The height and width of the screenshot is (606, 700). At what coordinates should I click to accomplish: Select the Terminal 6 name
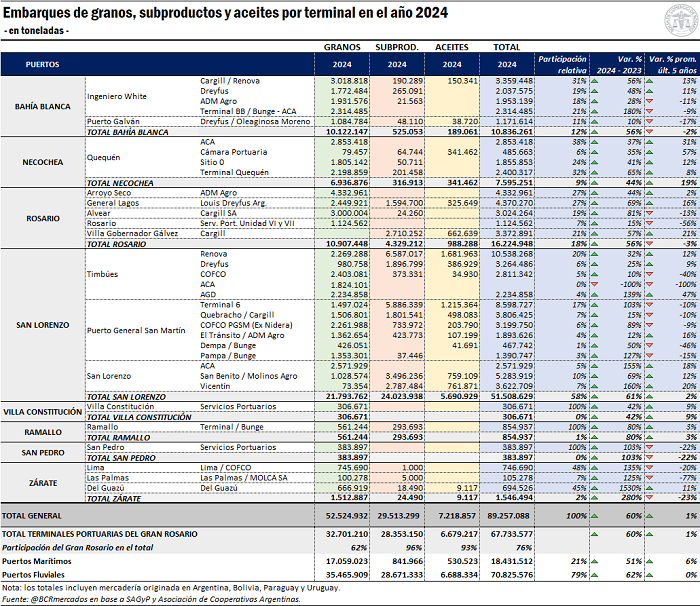point(220,305)
